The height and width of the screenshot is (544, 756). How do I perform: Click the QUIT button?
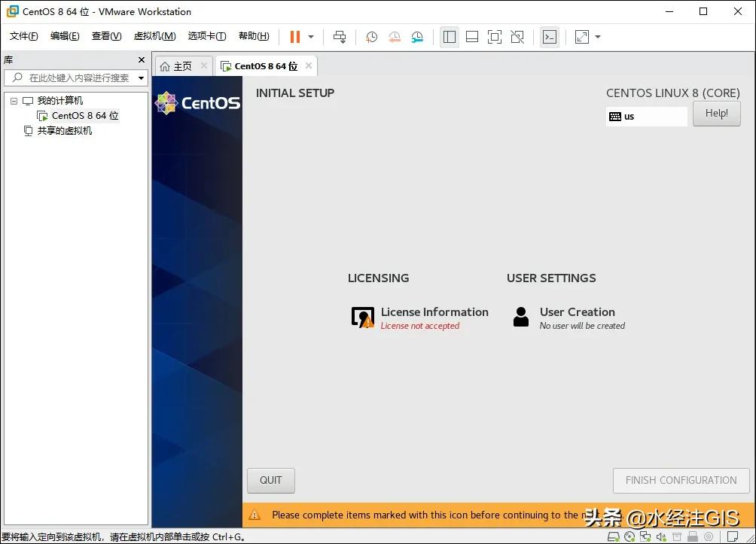pos(270,480)
